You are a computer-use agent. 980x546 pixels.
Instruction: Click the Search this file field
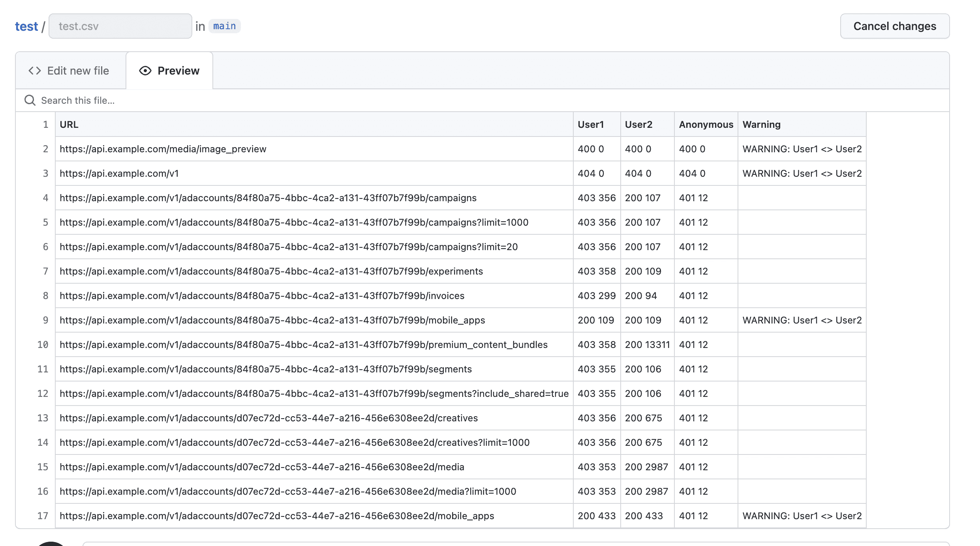pyautogui.click(x=482, y=100)
